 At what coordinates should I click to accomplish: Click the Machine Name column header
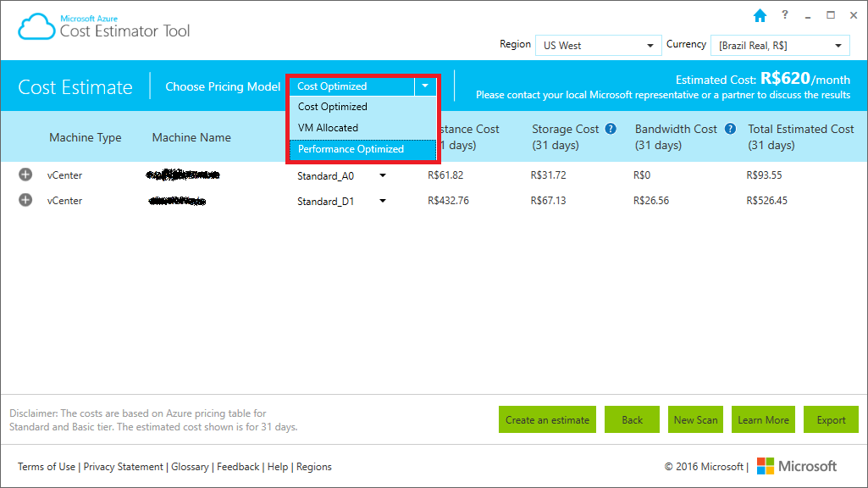191,137
